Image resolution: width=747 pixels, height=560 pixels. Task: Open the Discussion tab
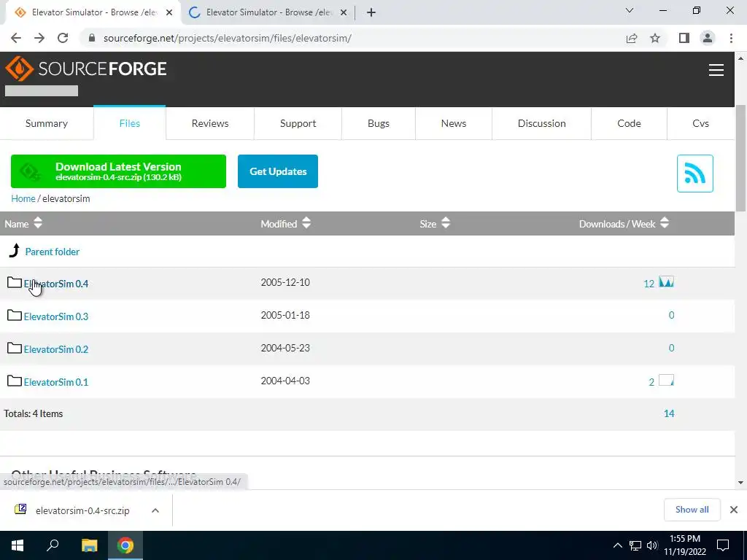click(542, 123)
